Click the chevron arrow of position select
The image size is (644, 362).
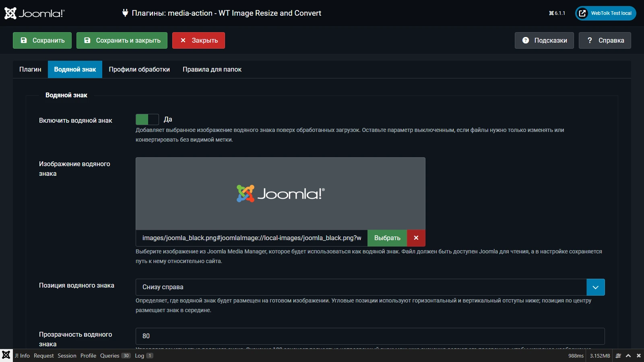point(596,287)
